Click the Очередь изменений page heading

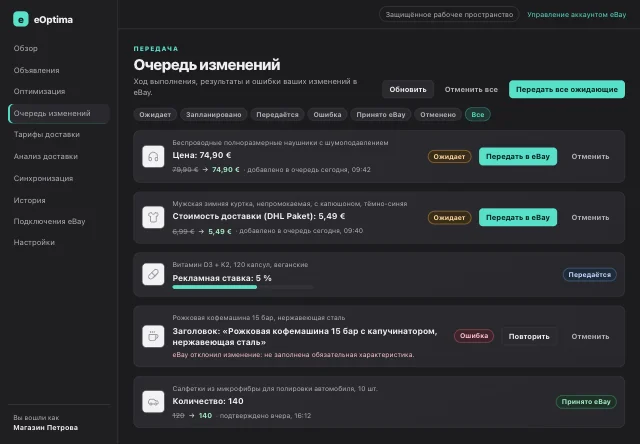coord(207,65)
